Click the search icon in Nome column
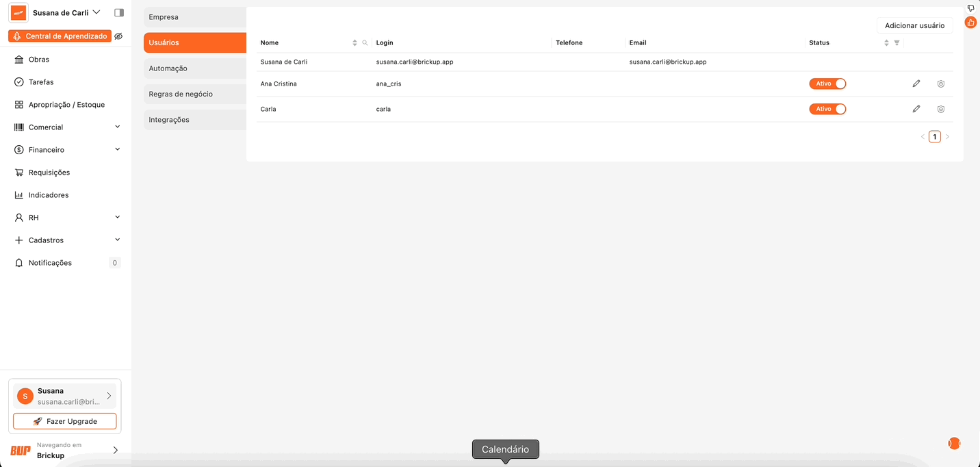Screen dimensions: 980x467 click(x=365, y=42)
